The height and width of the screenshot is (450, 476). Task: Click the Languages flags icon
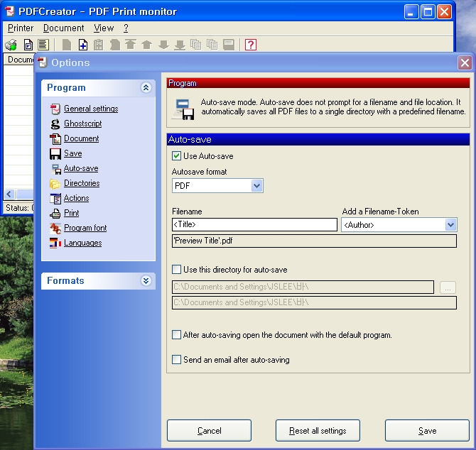pyautogui.click(x=55, y=243)
